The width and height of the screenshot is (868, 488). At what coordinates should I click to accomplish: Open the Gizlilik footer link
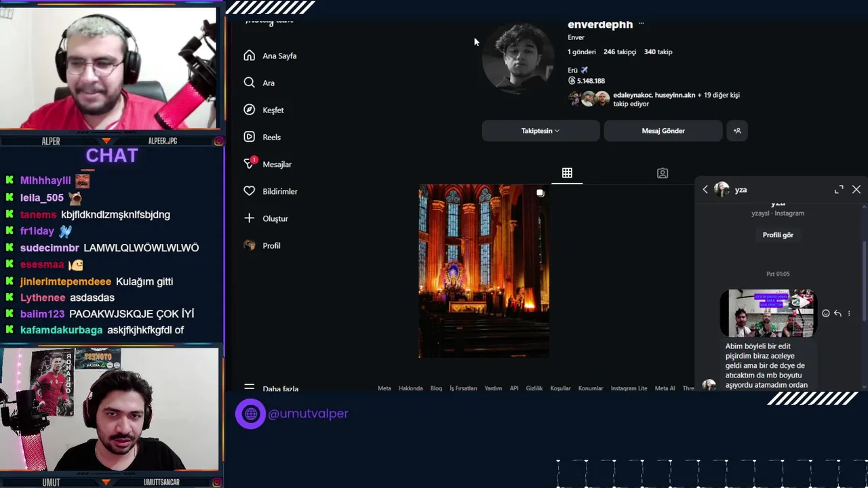[534, 388]
